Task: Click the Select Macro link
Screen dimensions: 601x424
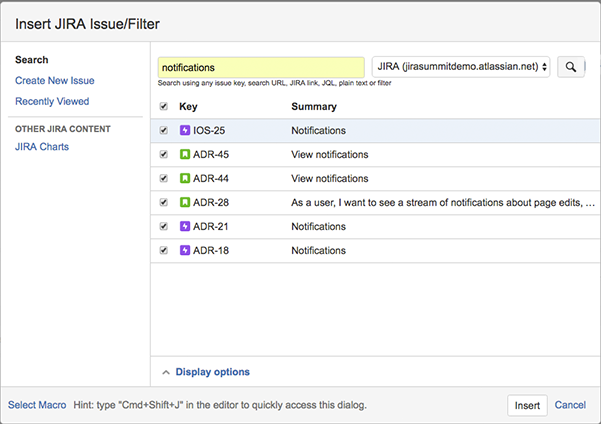Action: coord(37,405)
